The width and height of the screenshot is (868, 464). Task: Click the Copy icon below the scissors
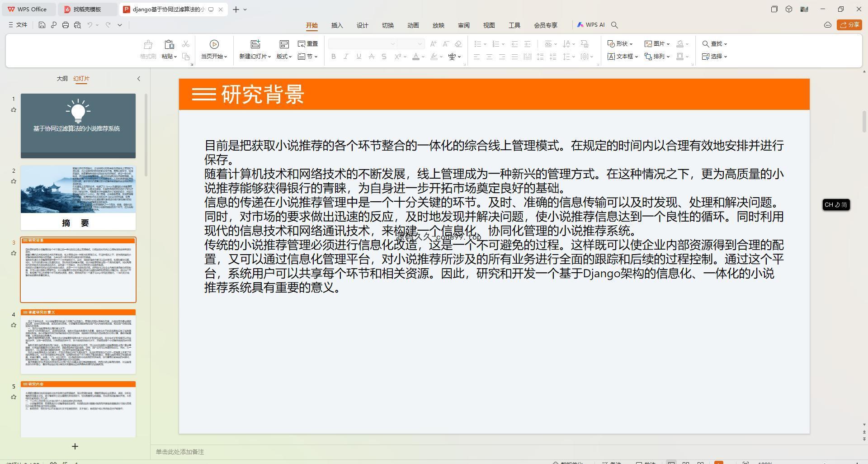186,57
